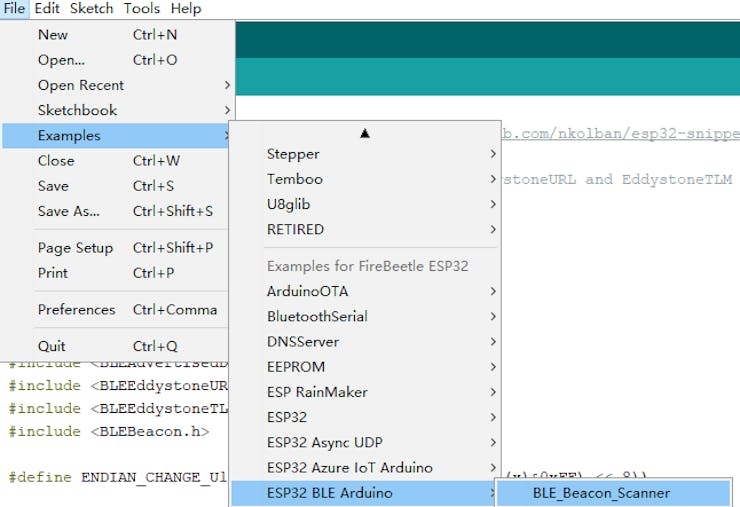Image resolution: width=740 pixels, height=507 pixels.
Task: Choose Quit in the File menu
Action: pos(116,346)
